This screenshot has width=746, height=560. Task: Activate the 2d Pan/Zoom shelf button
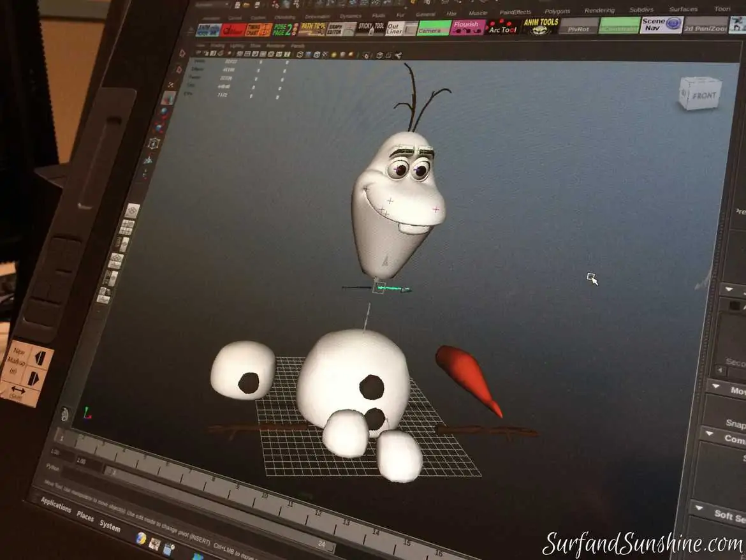(x=706, y=25)
